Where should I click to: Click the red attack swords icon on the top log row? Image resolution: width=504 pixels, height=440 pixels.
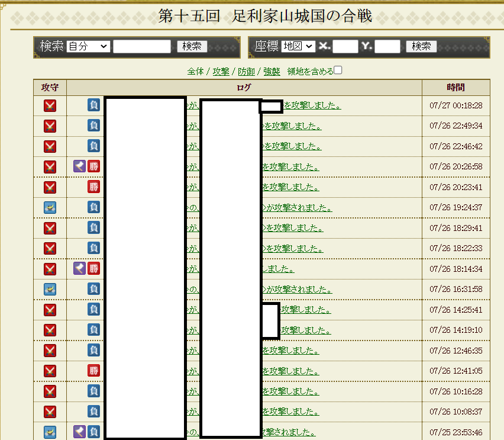(x=50, y=105)
